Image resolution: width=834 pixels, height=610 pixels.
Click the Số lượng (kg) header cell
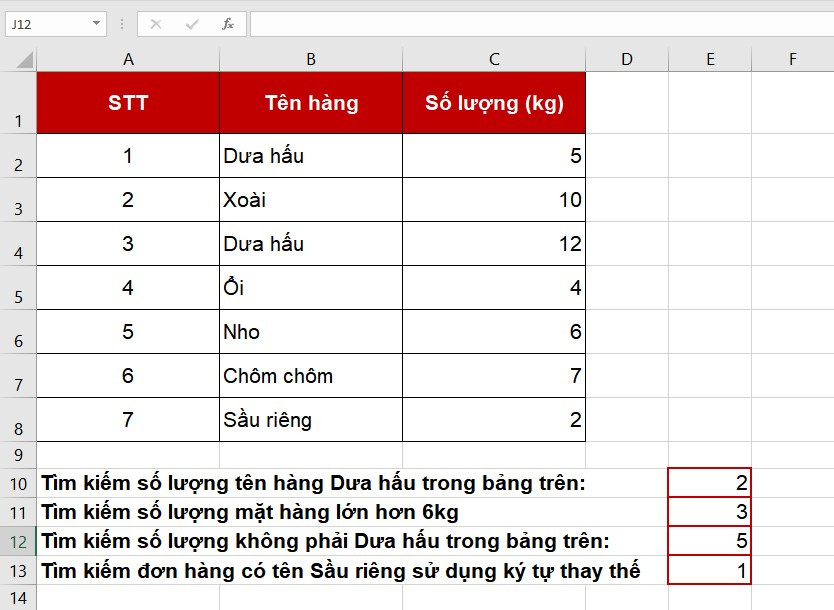494,103
